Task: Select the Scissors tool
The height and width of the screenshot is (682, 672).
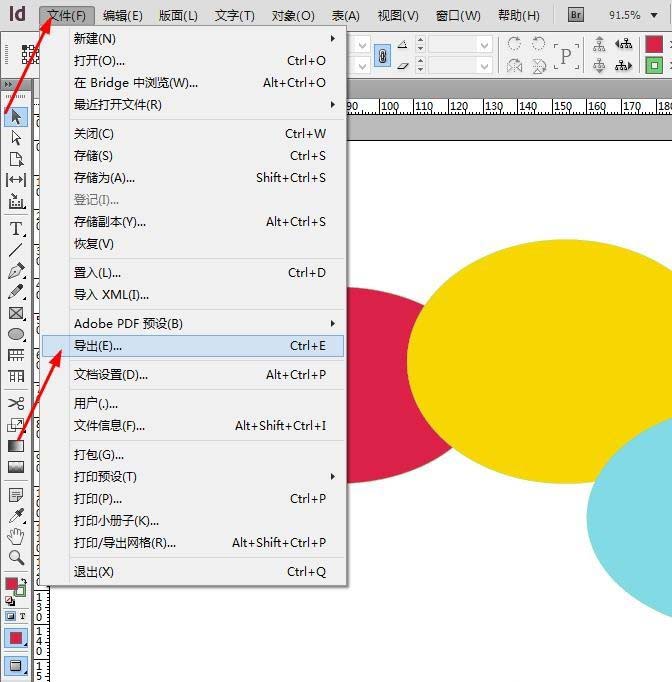Action: point(16,403)
